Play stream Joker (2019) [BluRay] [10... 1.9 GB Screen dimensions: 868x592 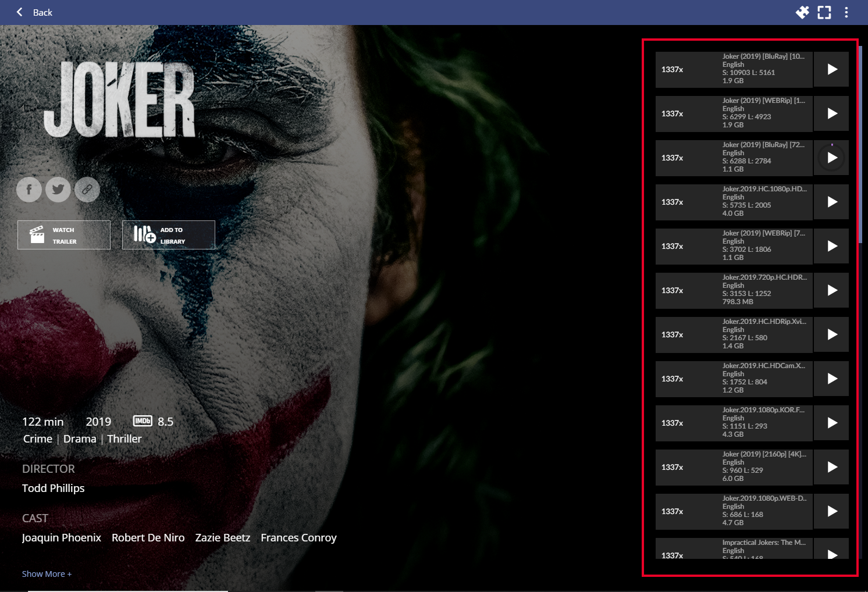point(831,69)
